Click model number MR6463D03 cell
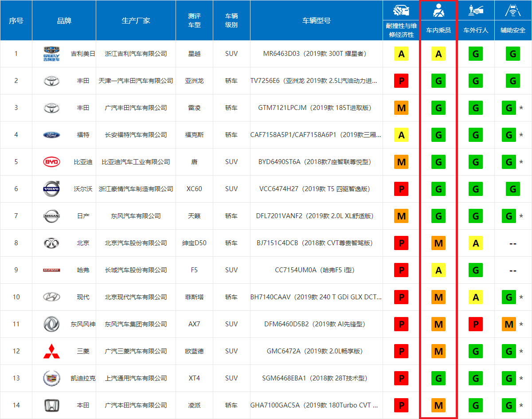 point(317,54)
